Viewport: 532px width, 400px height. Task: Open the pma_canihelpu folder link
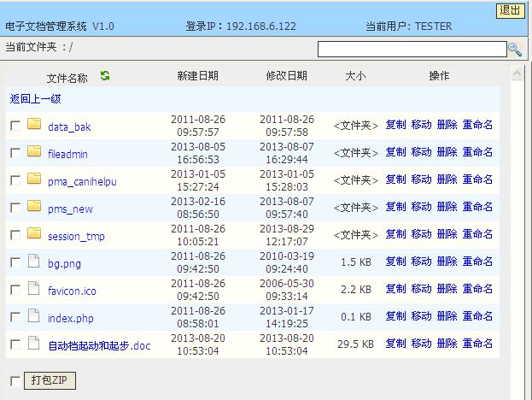(82, 182)
